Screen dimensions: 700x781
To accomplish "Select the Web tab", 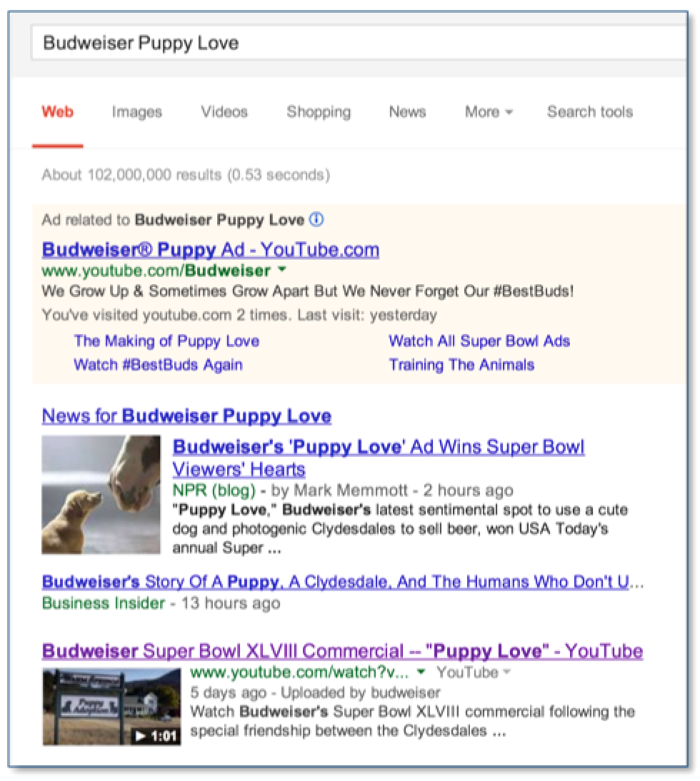I will (57, 112).
